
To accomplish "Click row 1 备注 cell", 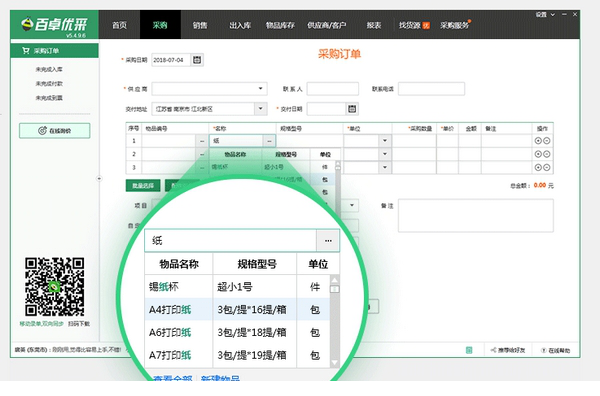I will point(506,141).
